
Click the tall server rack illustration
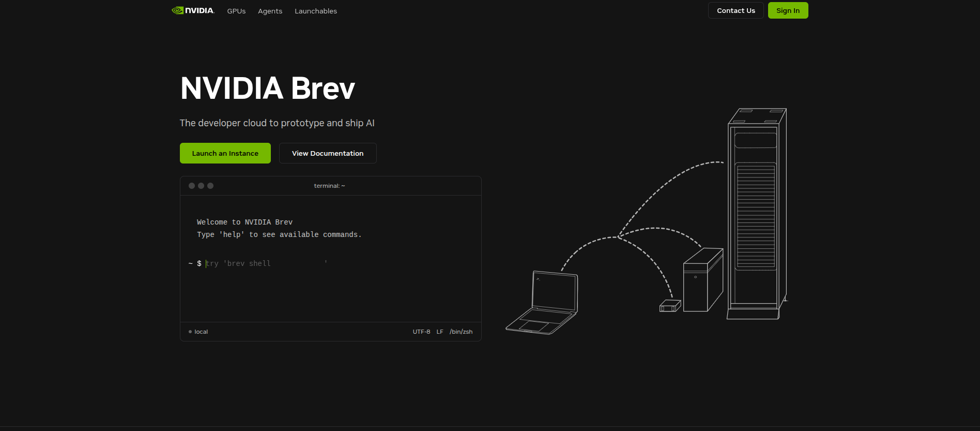point(757,214)
